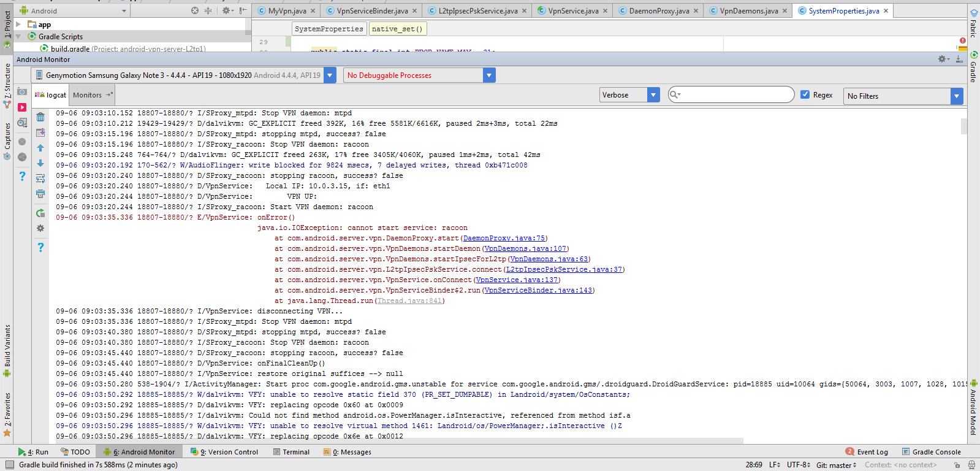Open Project panel gear settings
Image resolution: width=980 pixels, height=471 pixels.
pos(227,10)
